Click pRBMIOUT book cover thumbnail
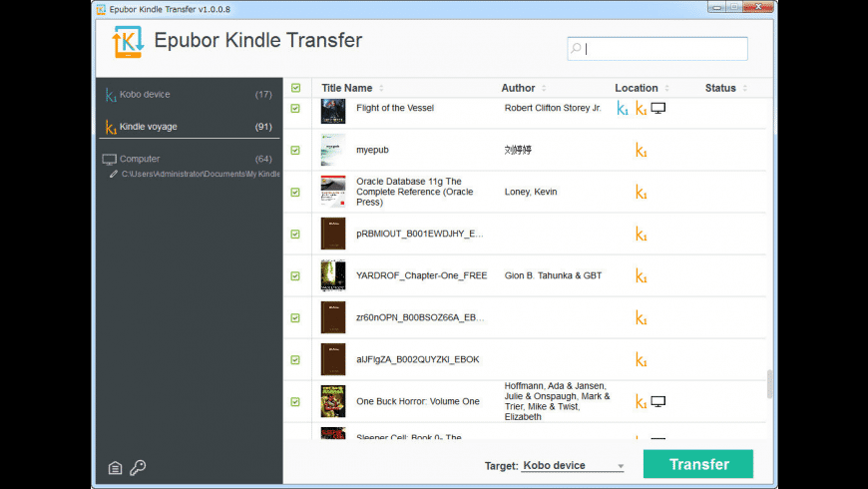This screenshot has height=489, width=868. coord(333,234)
